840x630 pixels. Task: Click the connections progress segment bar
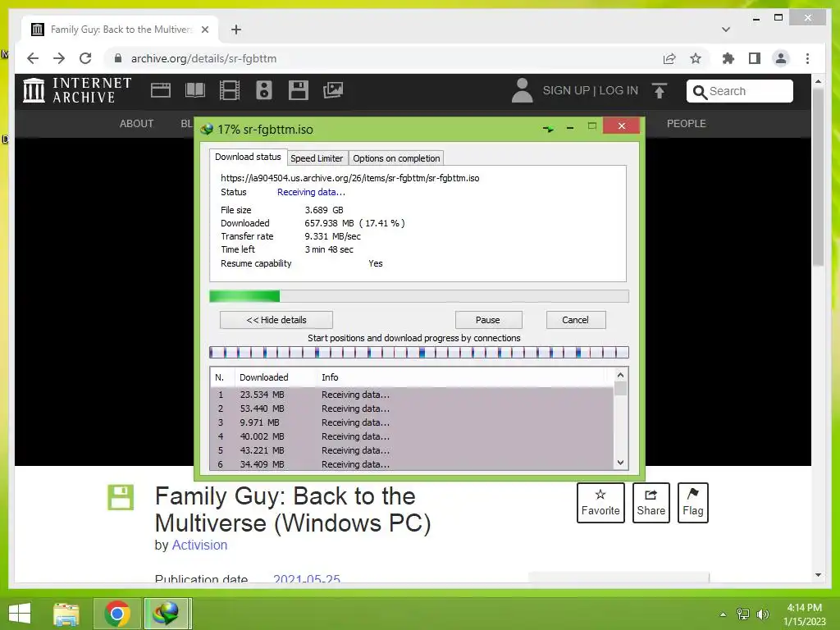(419, 353)
